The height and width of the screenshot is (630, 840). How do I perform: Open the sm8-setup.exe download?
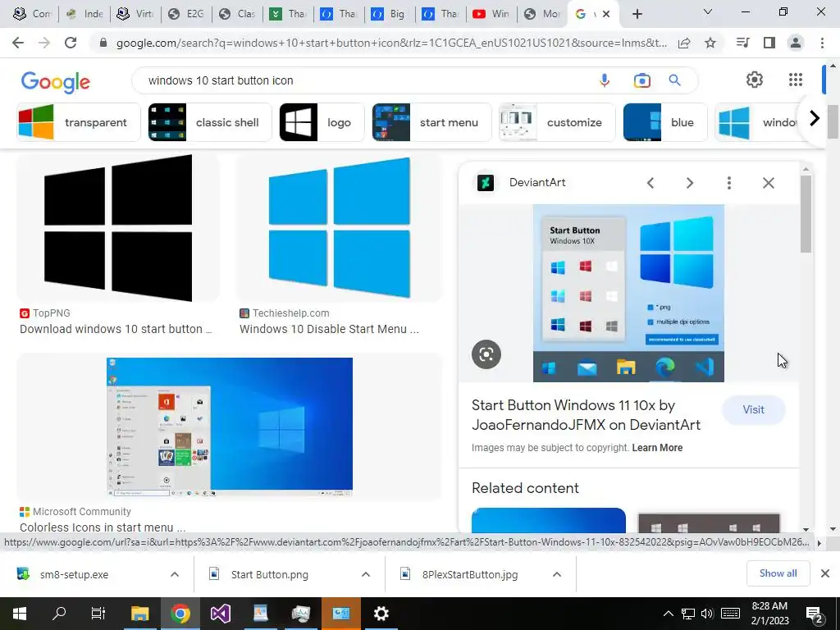tap(74, 574)
